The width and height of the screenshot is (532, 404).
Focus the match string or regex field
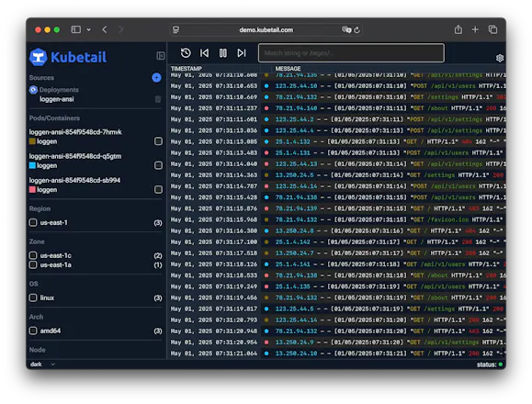pos(351,53)
